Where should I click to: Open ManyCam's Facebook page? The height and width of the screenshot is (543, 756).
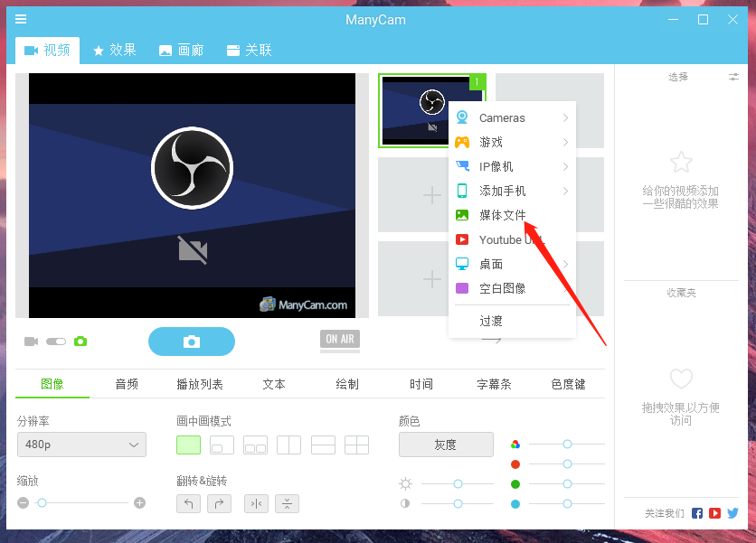coord(697,513)
